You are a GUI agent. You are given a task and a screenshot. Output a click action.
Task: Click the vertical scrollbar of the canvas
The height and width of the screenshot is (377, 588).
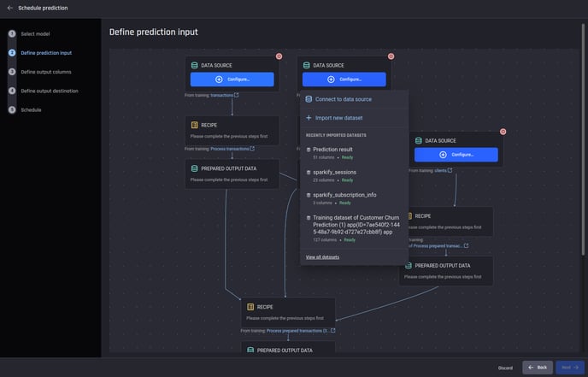pyautogui.click(x=583, y=139)
